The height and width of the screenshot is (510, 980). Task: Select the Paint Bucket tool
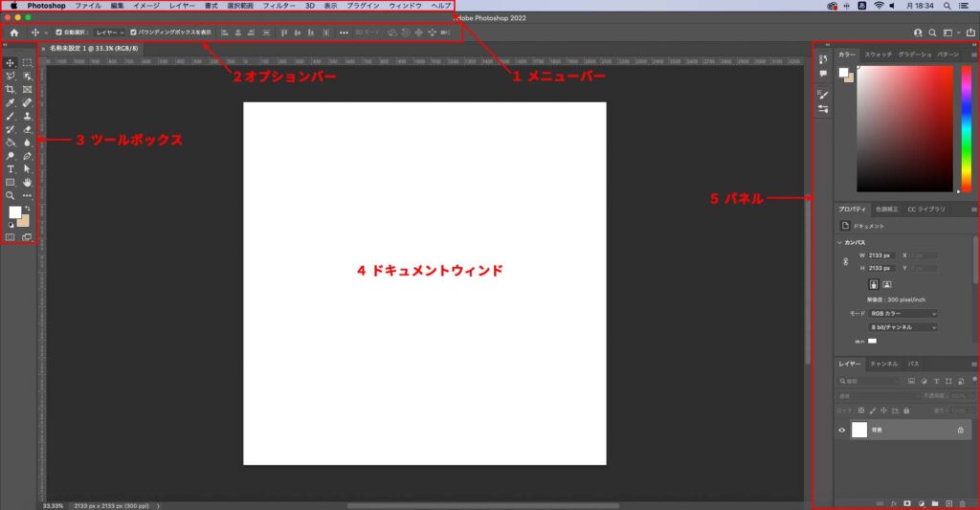pyautogui.click(x=10, y=143)
